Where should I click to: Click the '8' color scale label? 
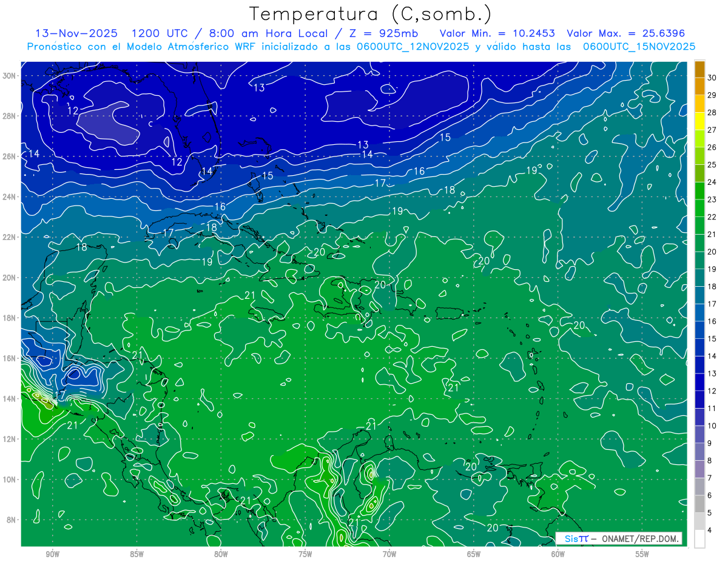710,461
